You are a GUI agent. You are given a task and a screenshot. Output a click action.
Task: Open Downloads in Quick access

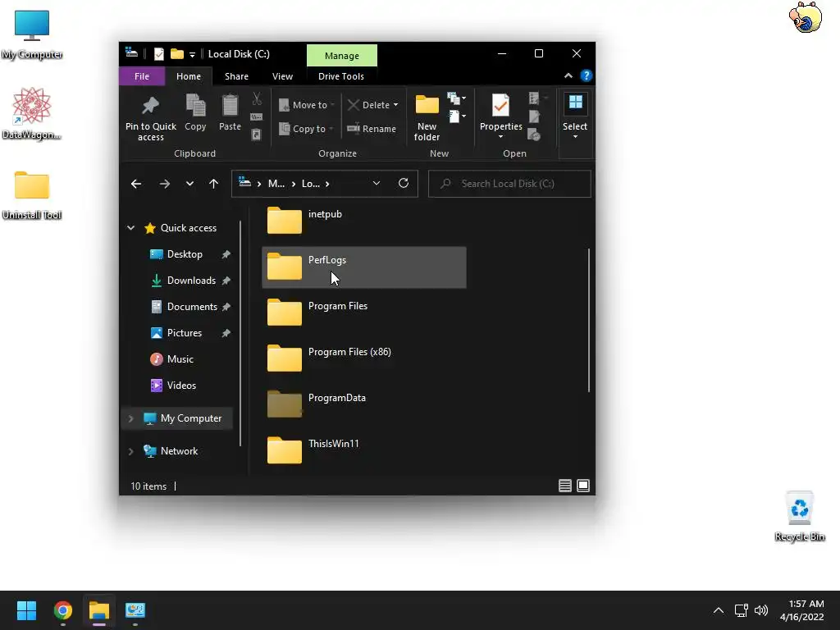[x=191, y=281]
